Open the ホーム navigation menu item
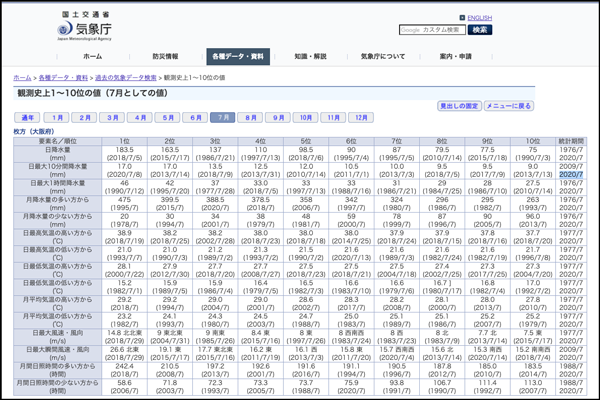Viewport: 600px width, 400px height. (x=93, y=57)
